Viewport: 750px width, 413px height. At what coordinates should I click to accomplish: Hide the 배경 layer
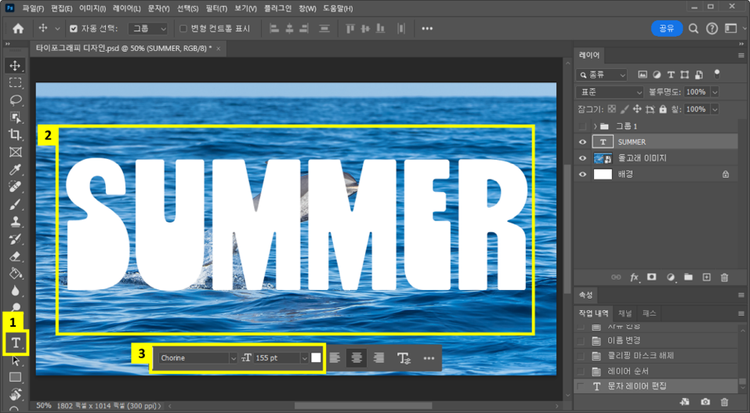[x=582, y=175]
